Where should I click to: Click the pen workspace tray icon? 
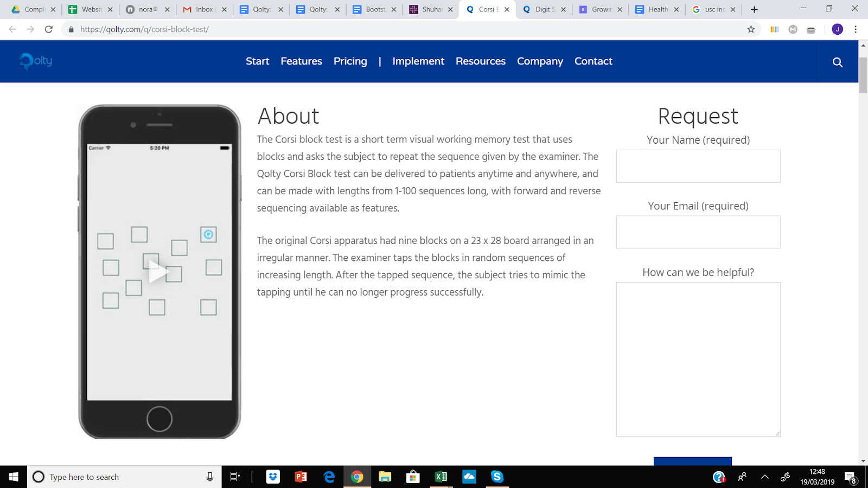(x=785, y=477)
